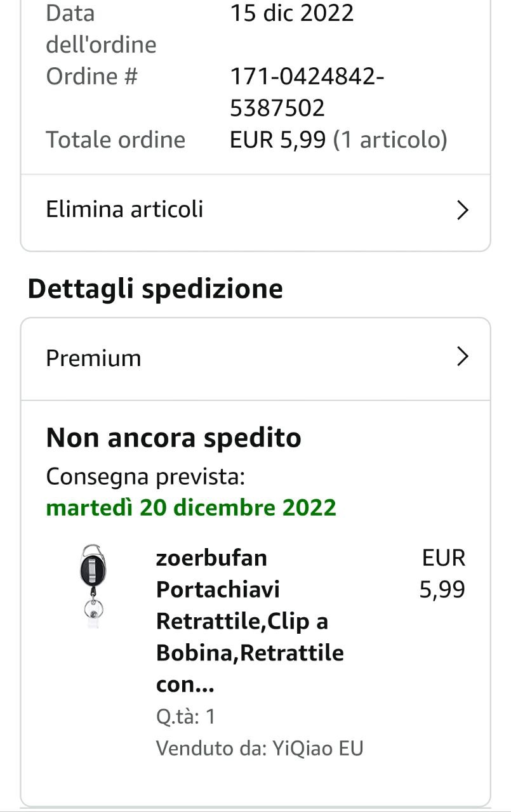The image size is (511, 812).
Task: Open the zoerbufan Portachiavi Retrattile product title
Action: (250, 621)
